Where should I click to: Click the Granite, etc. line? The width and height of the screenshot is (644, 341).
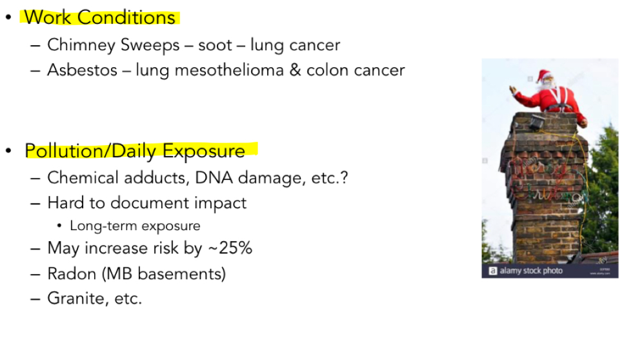94,298
